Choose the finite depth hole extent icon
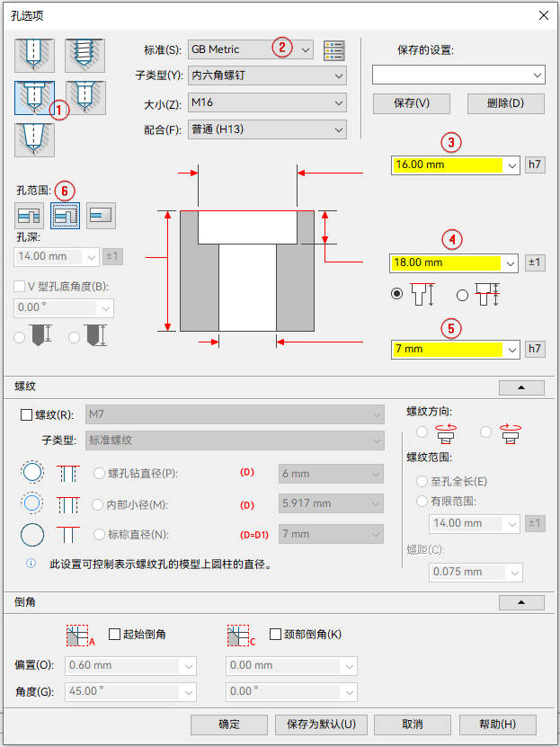 coord(101,216)
